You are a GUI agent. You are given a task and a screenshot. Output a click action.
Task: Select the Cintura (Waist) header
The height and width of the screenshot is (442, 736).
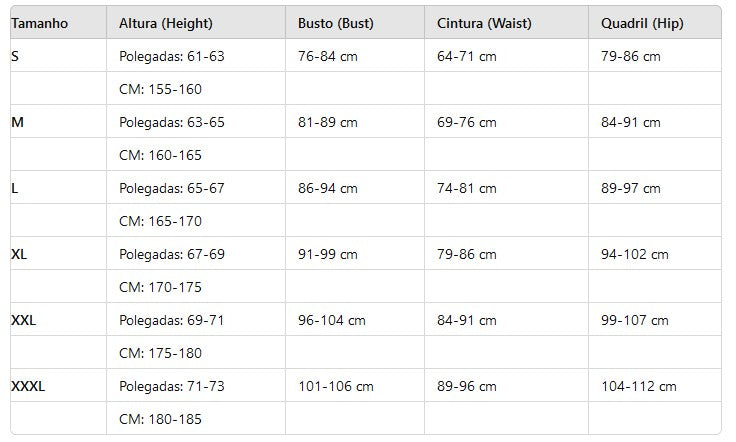[x=484, y=23]
